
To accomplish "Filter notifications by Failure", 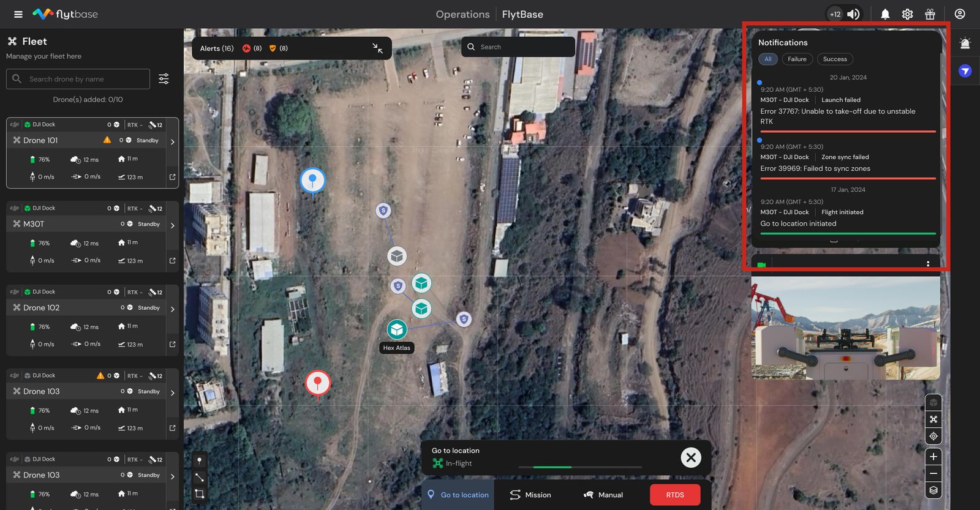I will pos(797,59).
